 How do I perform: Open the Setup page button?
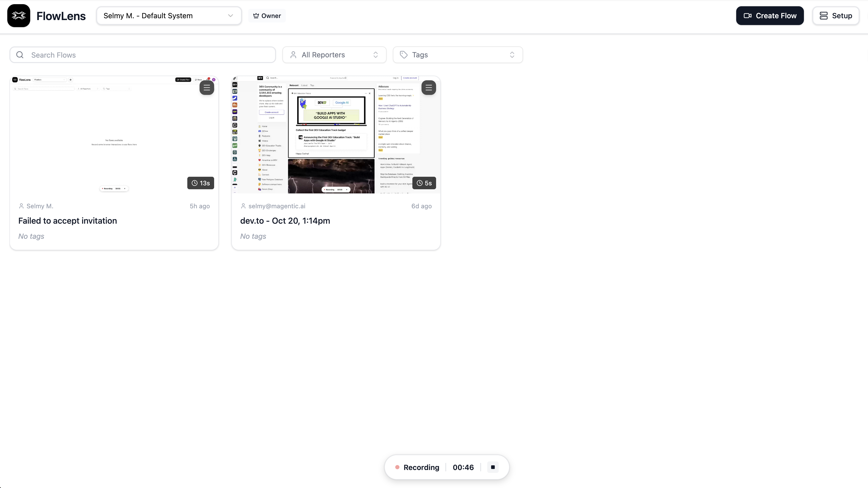pos(836,16)
